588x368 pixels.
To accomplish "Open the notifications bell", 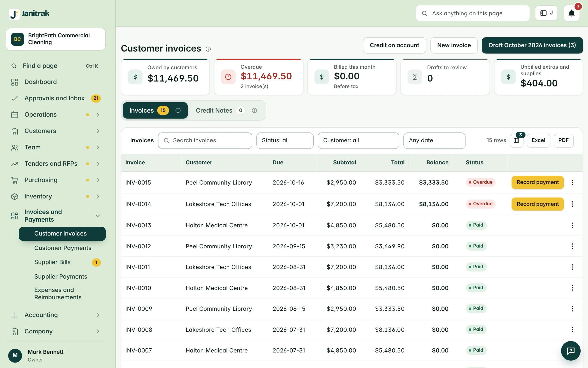I will click(x=571, y=13).
